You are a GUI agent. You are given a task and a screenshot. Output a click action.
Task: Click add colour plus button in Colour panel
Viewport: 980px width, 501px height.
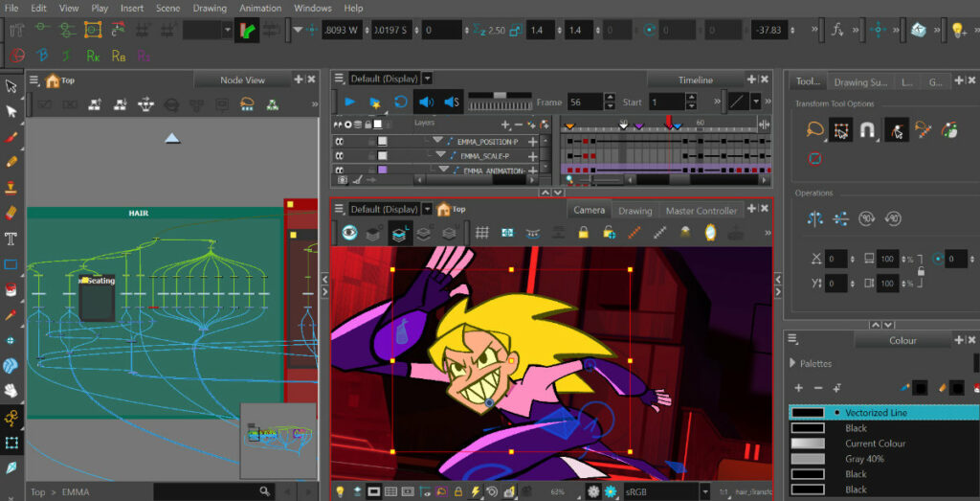point(798,388)
